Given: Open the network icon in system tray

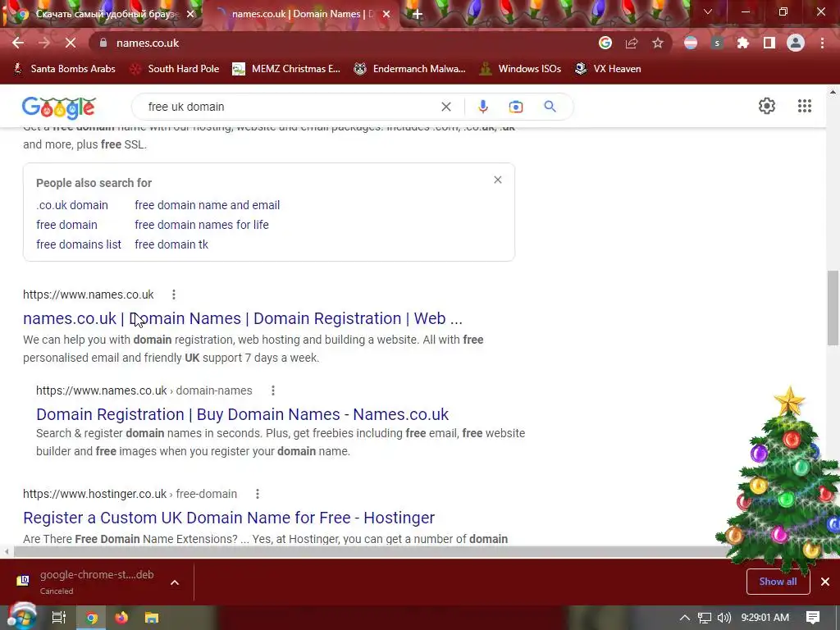Looking at the screenshot, I should pos(705,618).
